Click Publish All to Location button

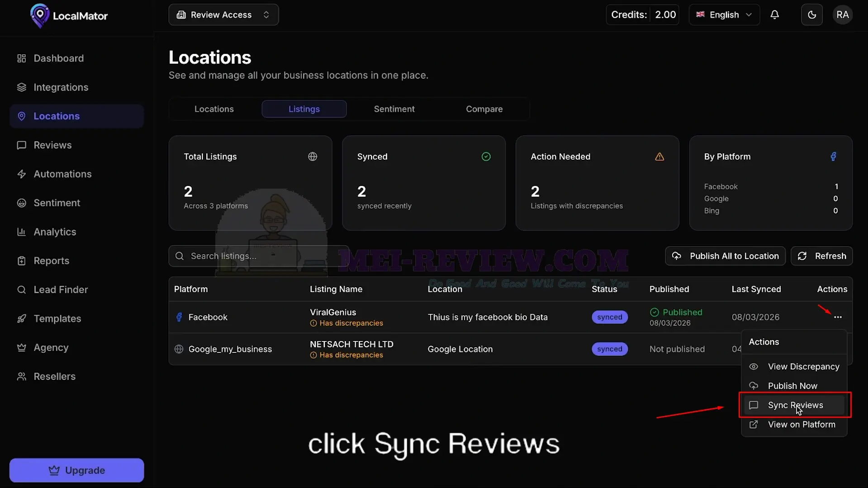click(x=725, y=256)
